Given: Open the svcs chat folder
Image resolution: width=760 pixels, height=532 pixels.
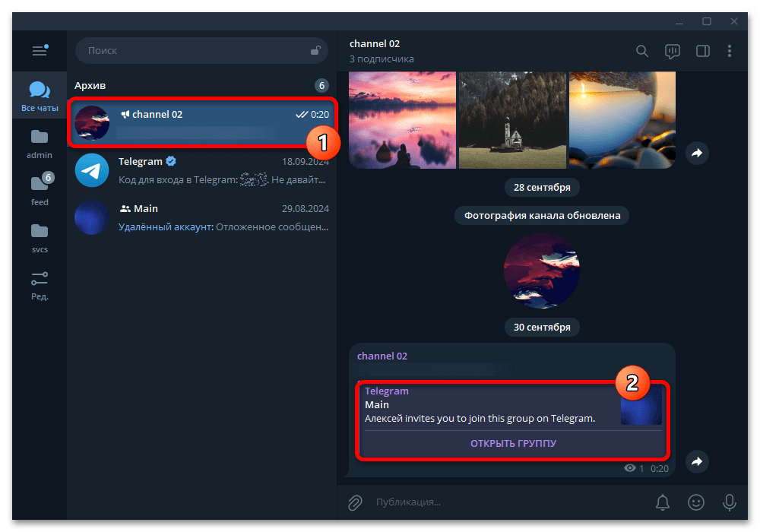Looking at the screenshot, I should [40, 238].
